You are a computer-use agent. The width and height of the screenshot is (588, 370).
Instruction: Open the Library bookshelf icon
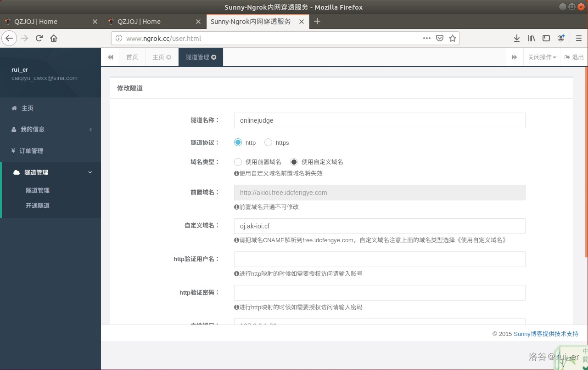pos(532,38)
